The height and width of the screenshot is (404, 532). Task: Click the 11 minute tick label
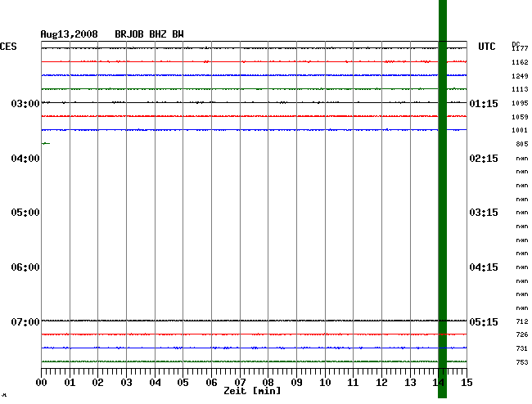click(x=354, y=383)
